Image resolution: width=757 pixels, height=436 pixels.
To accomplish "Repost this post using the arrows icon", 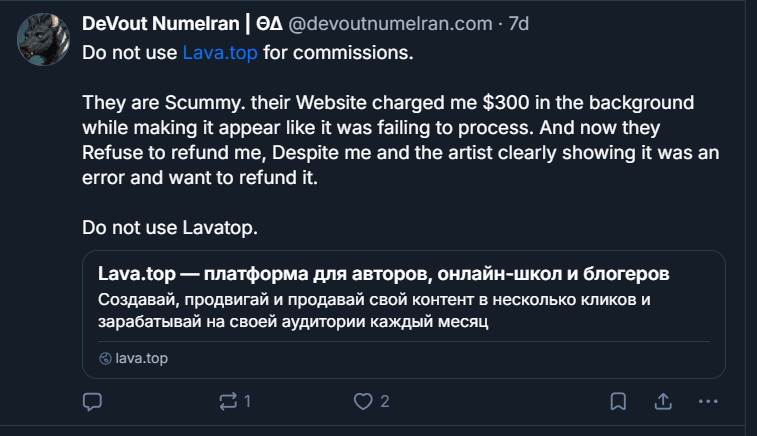I will (227, 402).
